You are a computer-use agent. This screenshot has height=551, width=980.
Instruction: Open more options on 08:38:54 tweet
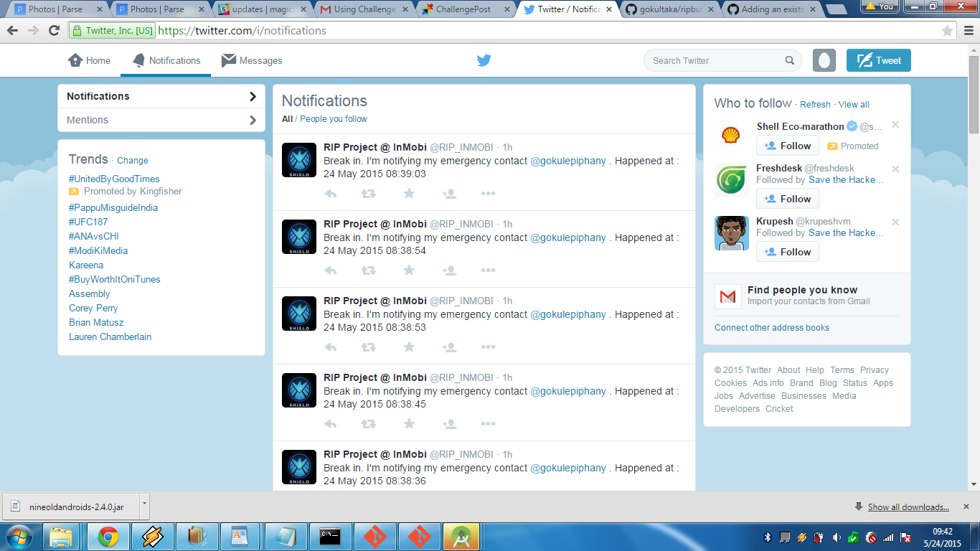[488, 270]
